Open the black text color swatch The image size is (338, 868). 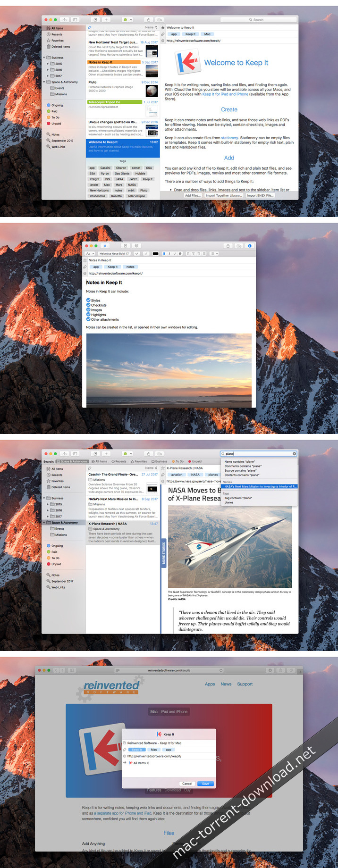(155, 253)
